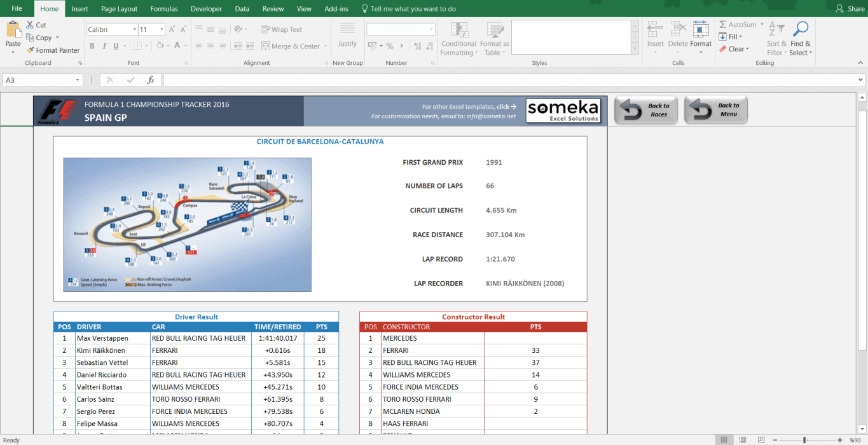
Task: Click the text Orientation icon
Action: 238,29
